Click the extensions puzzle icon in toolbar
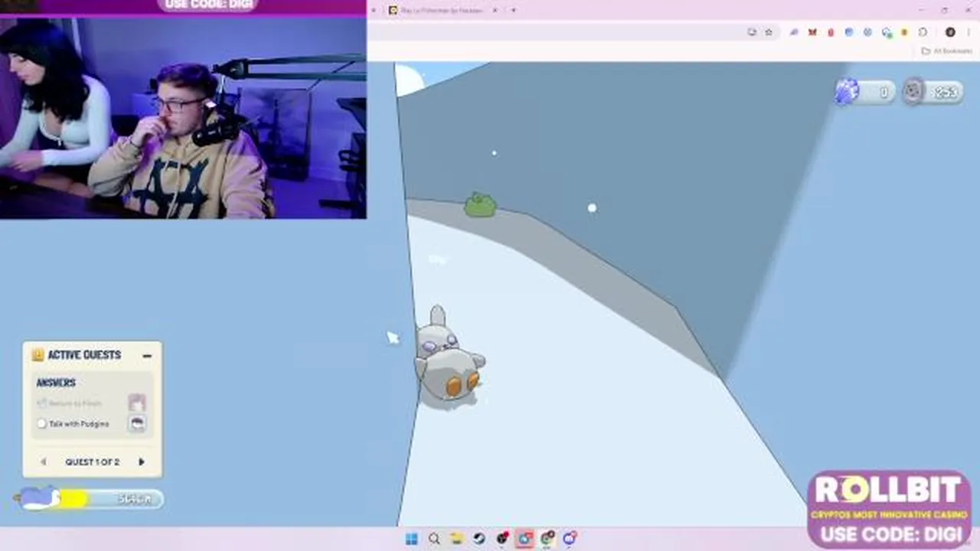The width and height of the screenshot is (980, 551). click(x=923, y=32)
